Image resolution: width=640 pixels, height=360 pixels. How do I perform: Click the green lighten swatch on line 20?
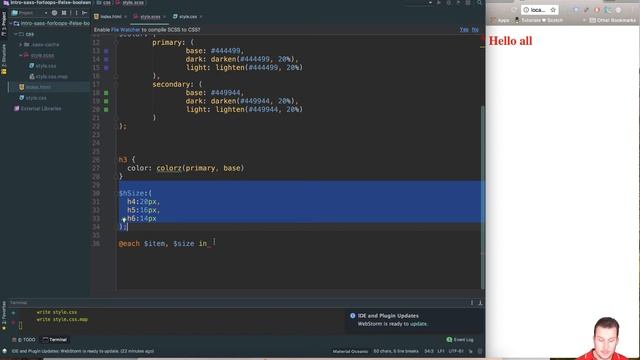(106, 110)
